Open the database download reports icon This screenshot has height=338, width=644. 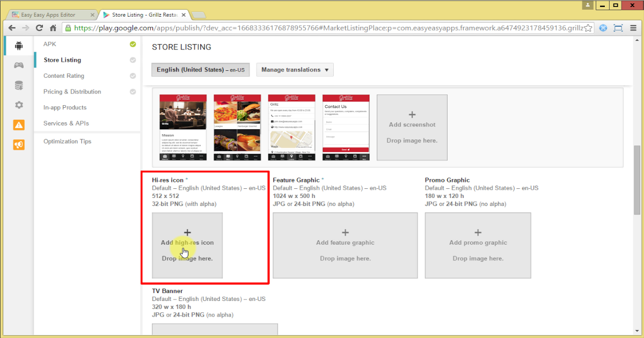[19, 85]
